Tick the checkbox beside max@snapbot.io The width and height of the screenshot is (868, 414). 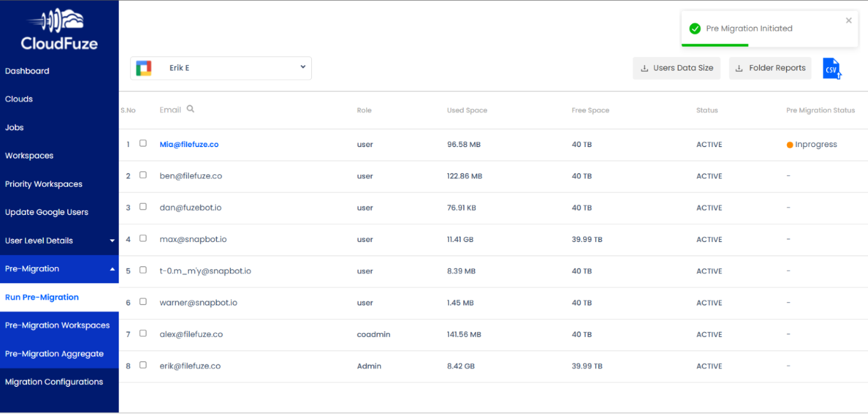click(143, 239)
